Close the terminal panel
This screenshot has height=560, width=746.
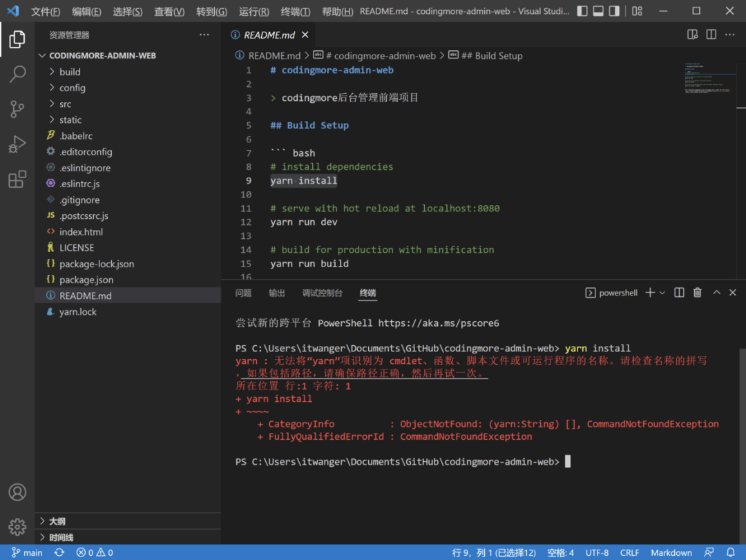pos(733,293)
